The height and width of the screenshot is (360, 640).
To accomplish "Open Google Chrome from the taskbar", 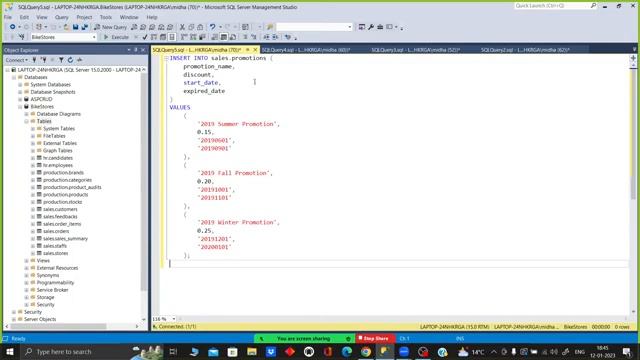I will tap(366, 351).
